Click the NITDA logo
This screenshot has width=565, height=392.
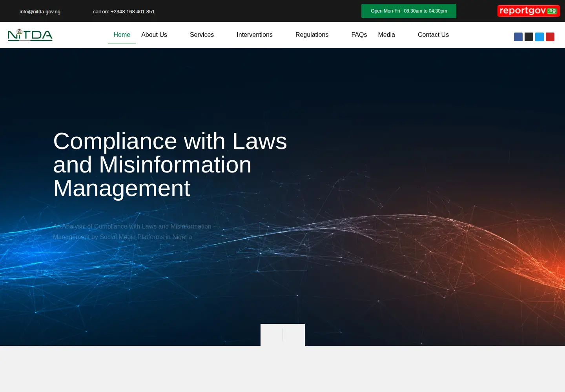30,35
